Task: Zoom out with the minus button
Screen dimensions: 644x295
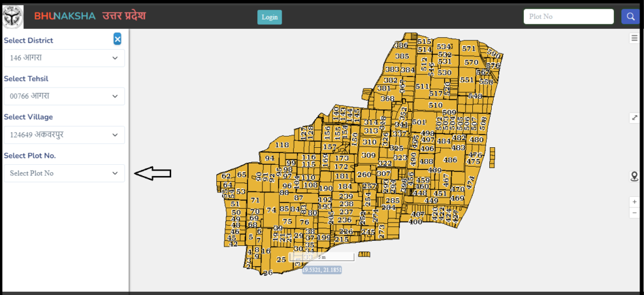Action: tap(634, 213)
